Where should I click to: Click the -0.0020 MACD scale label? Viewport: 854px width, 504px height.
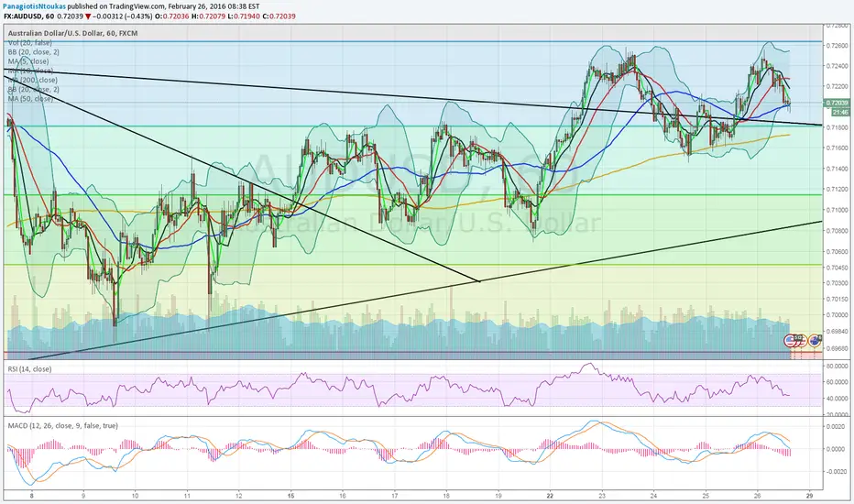coord(837,472)
